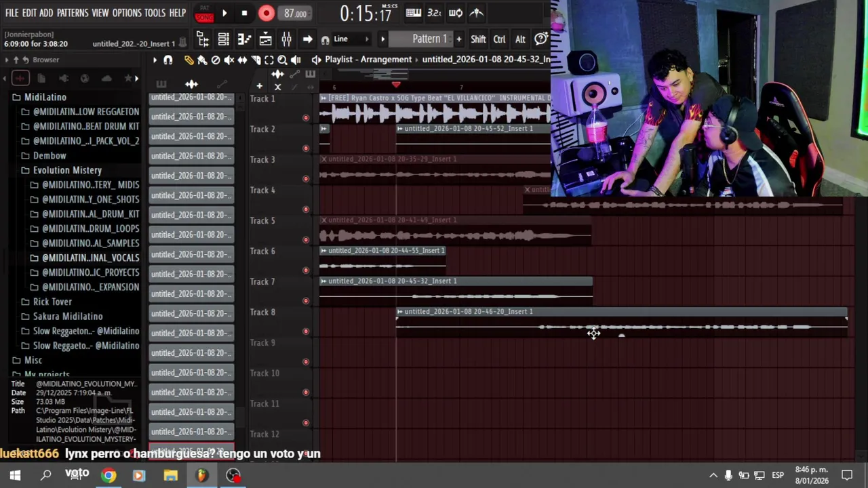Image resolution: width=868 pixels, height=488 pixels.
Task: Toggle the playlist snap magnet icon
Action: click(167, 60)
